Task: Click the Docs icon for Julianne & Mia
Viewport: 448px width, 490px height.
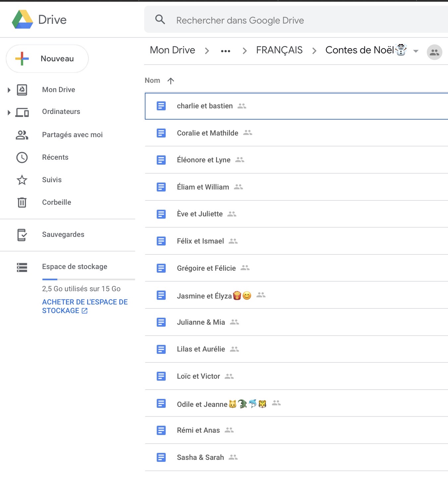Action: pos(161,322)
